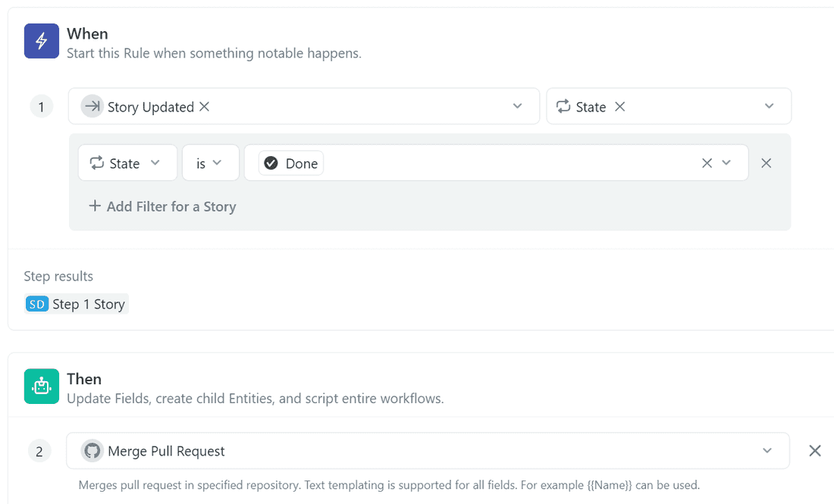Open the Story Updated trigger dropdown
The image size is (834, 504).
(x=517, y=106)
